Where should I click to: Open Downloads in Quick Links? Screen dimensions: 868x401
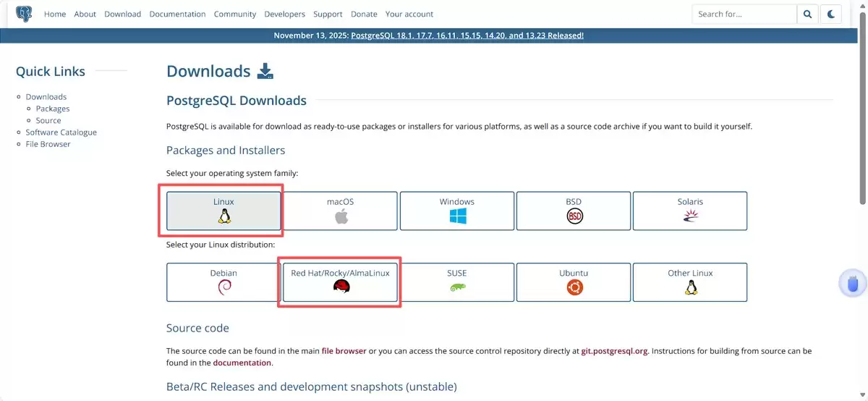pyautogui.click(x=46, y=97)
